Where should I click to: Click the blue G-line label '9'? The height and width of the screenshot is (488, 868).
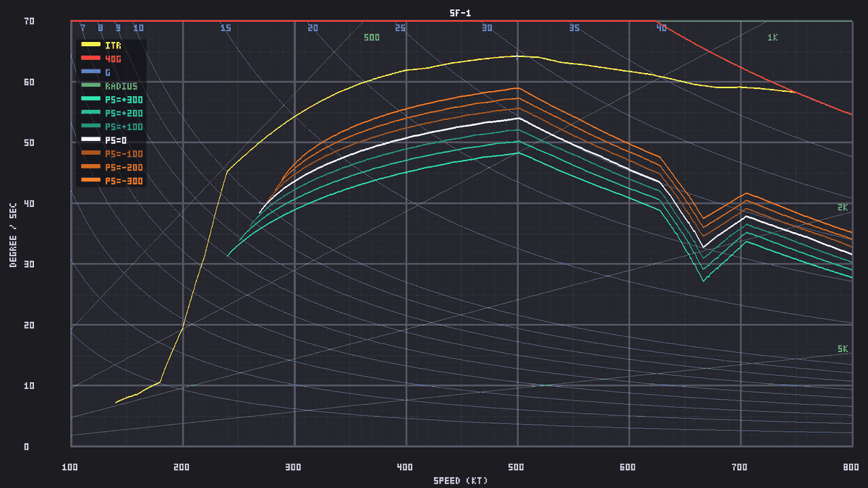[118, 28]
